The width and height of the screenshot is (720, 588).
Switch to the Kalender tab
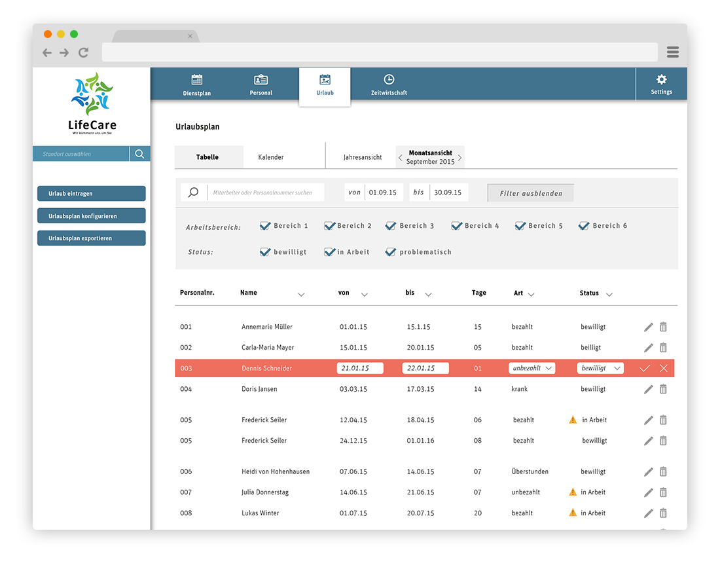pyautogui.click(x=271, y=157)
